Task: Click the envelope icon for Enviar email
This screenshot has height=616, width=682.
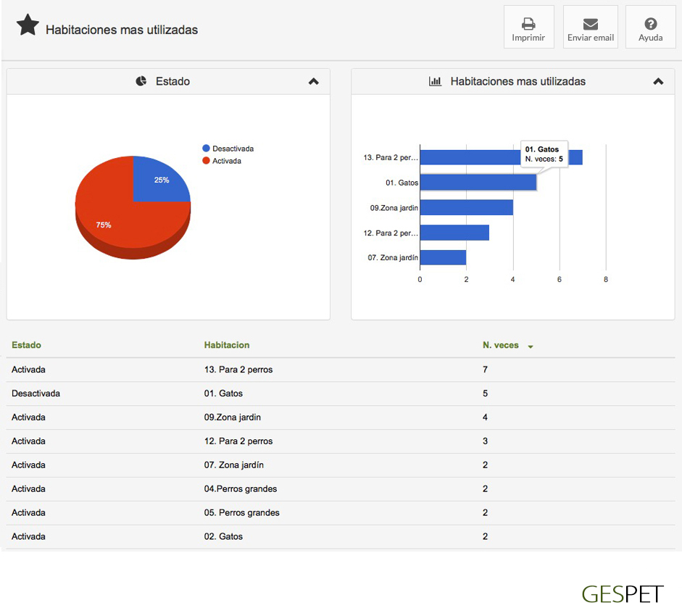Action: click(590, 24)
